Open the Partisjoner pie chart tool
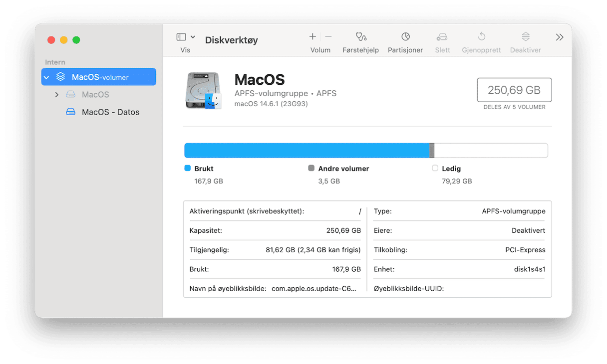This screenshot has height=364, width=607. click(406, 37)
